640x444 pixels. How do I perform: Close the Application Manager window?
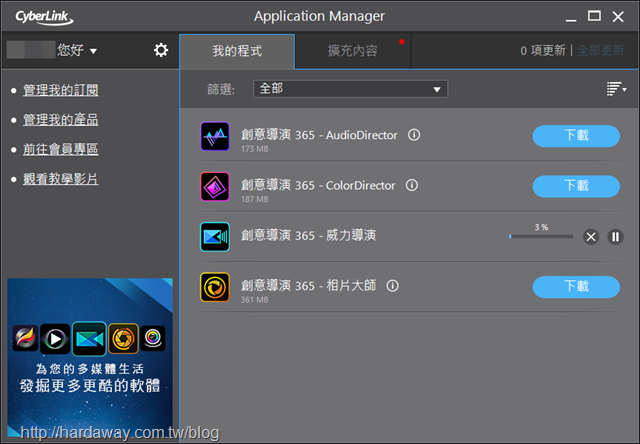click(x=618, y=17)
